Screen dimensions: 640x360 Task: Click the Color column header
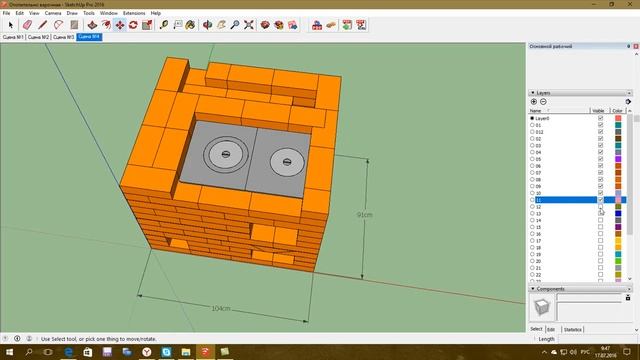tap(617, 111)
